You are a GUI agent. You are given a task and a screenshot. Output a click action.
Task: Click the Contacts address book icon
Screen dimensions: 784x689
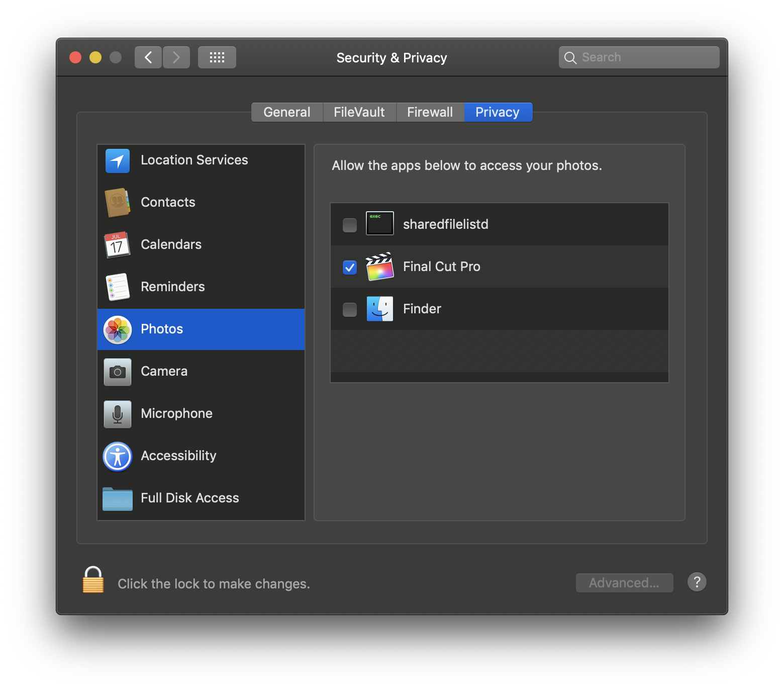coord(118,203)
